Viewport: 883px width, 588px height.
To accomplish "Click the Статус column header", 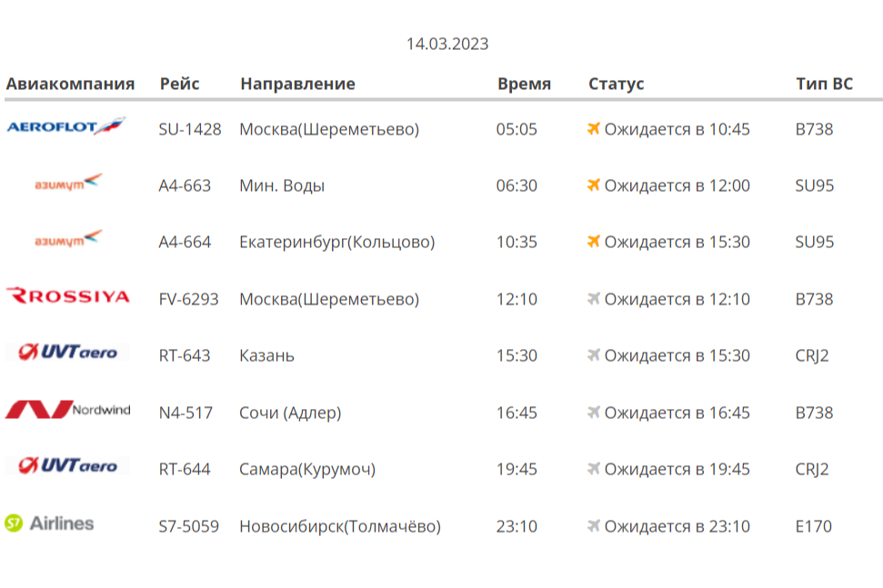I will coord(616,84).
